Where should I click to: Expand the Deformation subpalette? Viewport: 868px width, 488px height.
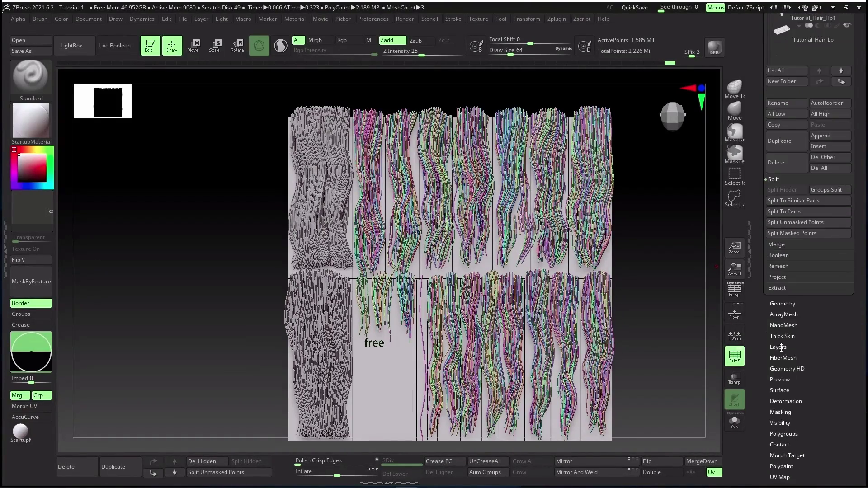(786, 401)
